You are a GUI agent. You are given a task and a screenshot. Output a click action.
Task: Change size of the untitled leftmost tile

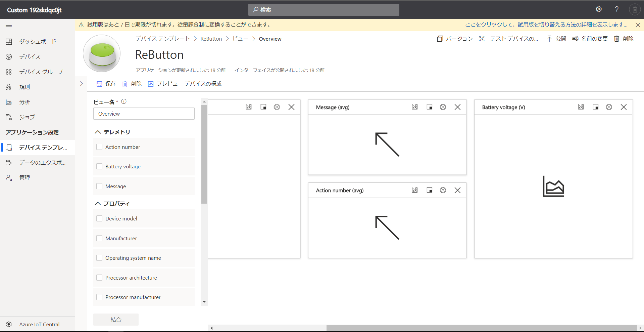click(263, 107)
